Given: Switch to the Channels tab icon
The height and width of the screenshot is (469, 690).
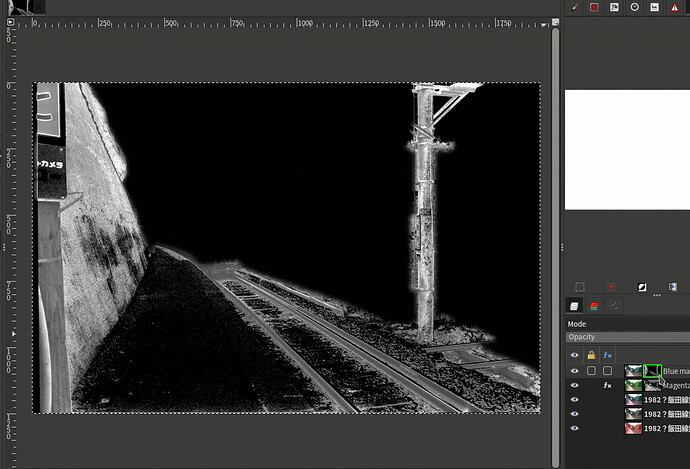Looking at the screenshot, I should [594, 306].
